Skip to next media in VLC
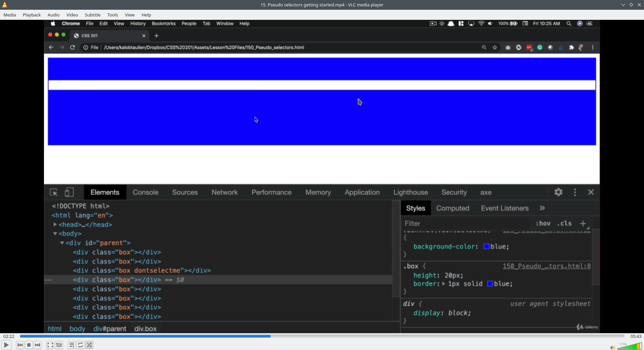The height and width of the screenshot is (350, 644). pyautogui.click(x=38, y=345)
